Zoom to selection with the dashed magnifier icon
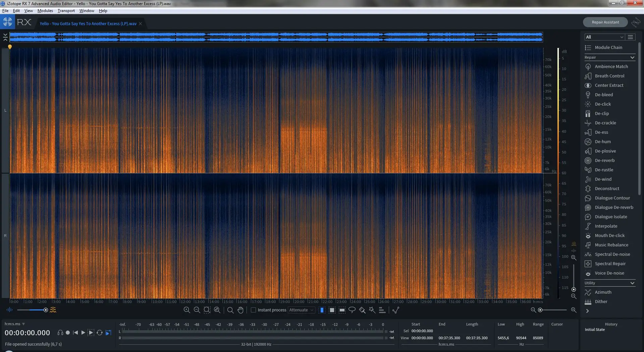Screen dimensions: 644x352 coord(207,310)
